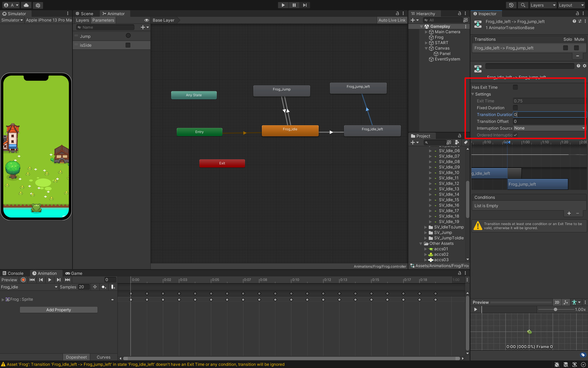Click Project search by label icon
Image resolution: width=588 pixels, height=368 pixels.
coord(465,142)
